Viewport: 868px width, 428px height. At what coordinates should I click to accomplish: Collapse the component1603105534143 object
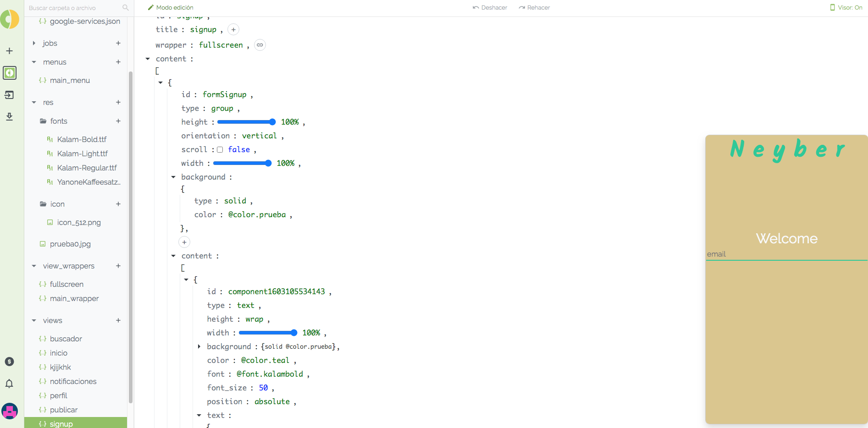click(x=186, y=280)
